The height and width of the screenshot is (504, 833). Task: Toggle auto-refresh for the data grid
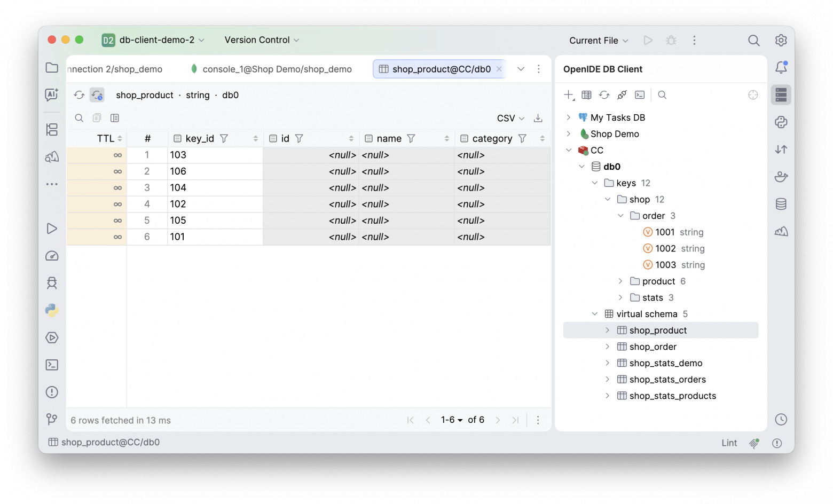click(97, 95)
